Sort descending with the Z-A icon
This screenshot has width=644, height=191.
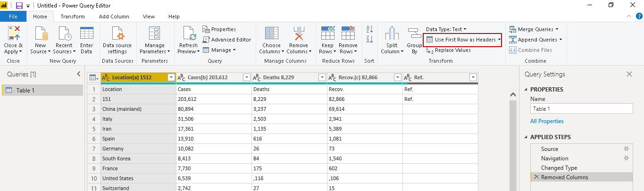370,40
